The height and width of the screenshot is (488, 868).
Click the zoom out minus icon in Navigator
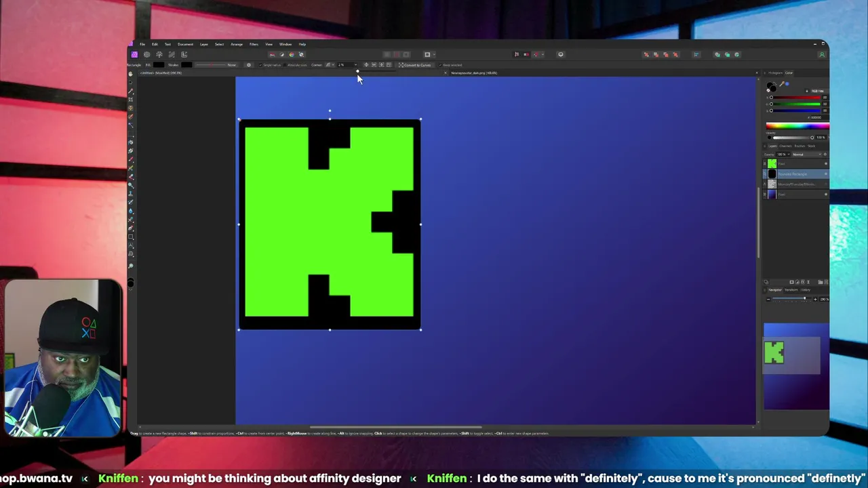768,299
